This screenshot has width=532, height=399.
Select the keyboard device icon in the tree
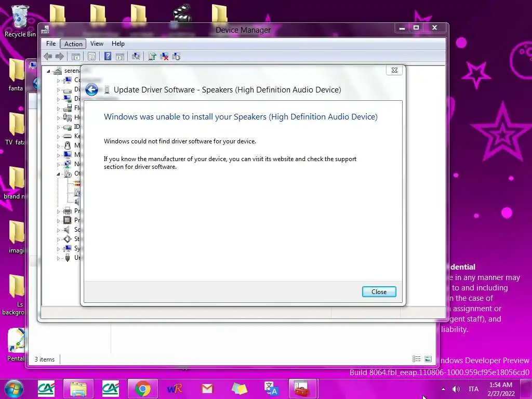[x=68, y=136]
